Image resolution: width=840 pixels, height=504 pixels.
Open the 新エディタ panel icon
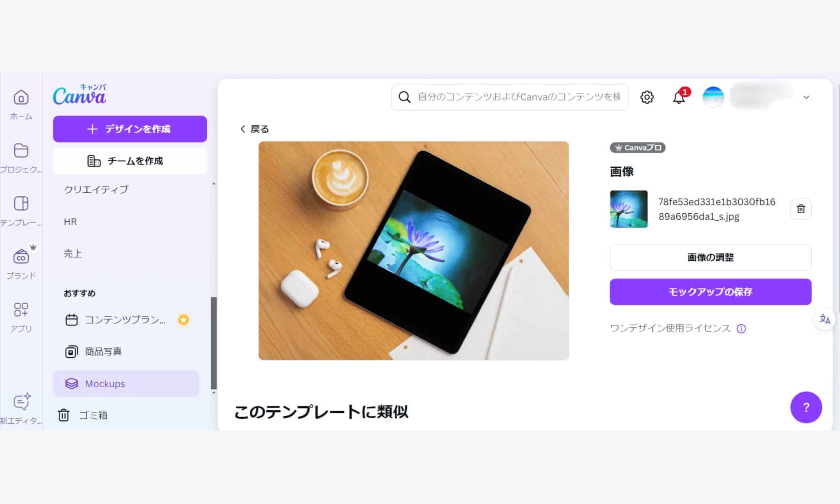pyautogui.click(x=21, y=403)
